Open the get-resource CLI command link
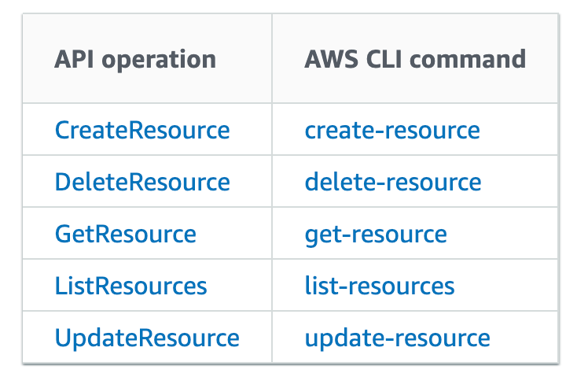The image size is (588, 388). pos(376,235)
